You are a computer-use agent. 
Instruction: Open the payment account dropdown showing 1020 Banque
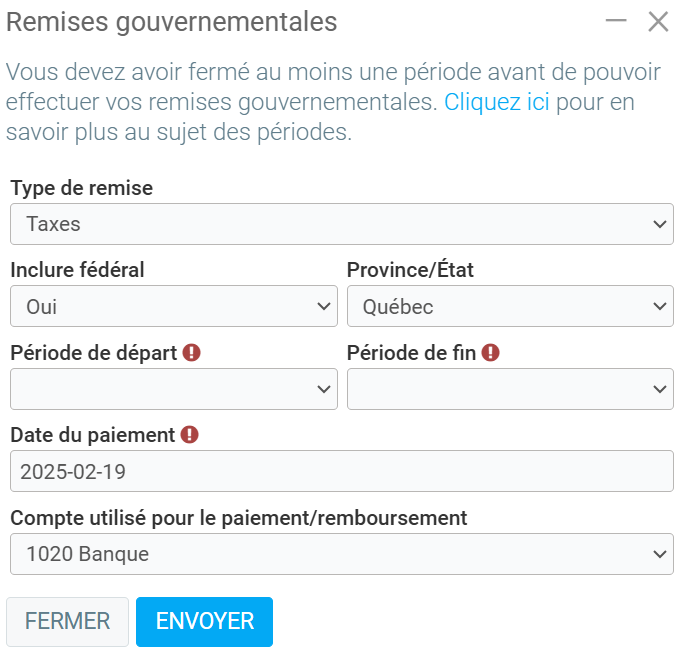pos(342,553)
